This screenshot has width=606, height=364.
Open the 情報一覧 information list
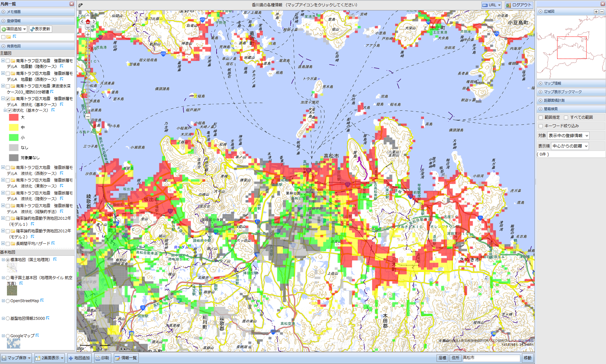pos(126,358)
